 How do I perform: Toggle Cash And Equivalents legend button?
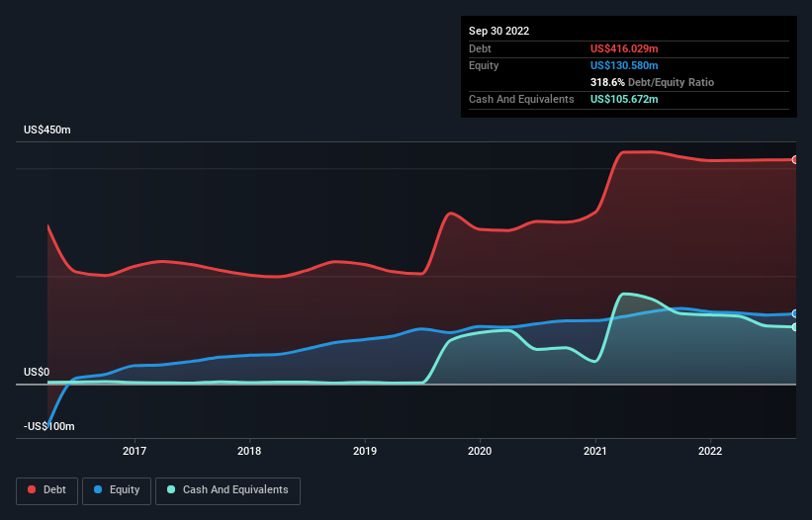(x=227, y=490)
